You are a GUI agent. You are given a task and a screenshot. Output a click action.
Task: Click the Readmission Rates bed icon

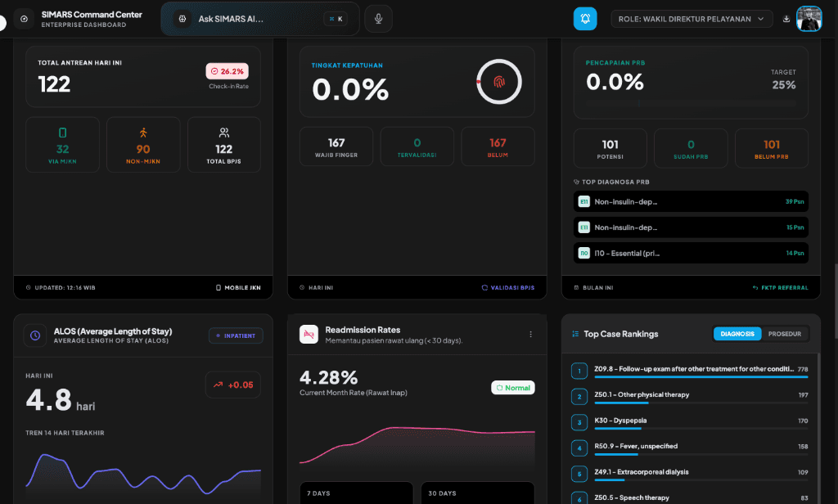pyautogui.click(x=309, y=335)
